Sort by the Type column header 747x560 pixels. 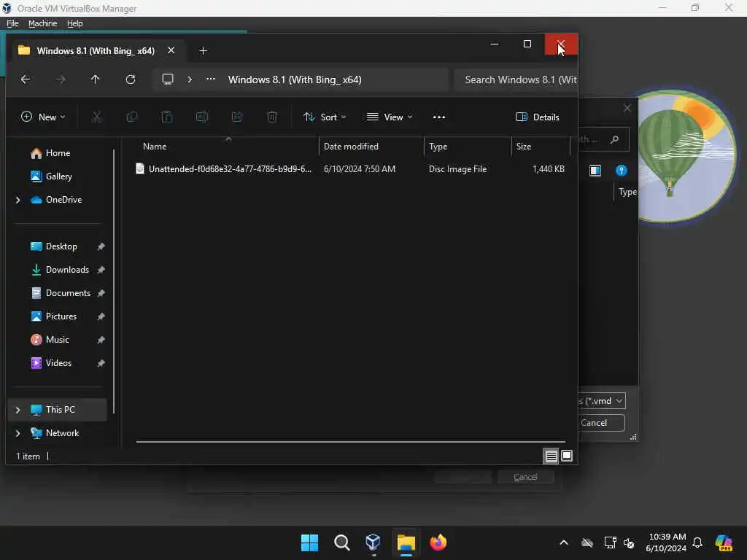coord(468,146)
